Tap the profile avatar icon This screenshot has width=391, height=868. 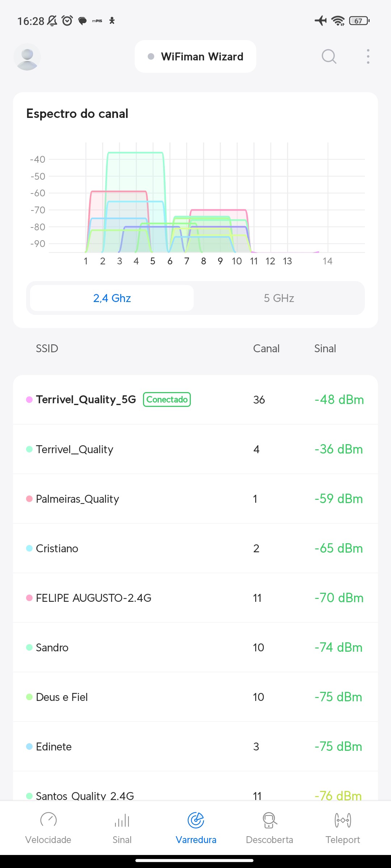pos(27,57)
